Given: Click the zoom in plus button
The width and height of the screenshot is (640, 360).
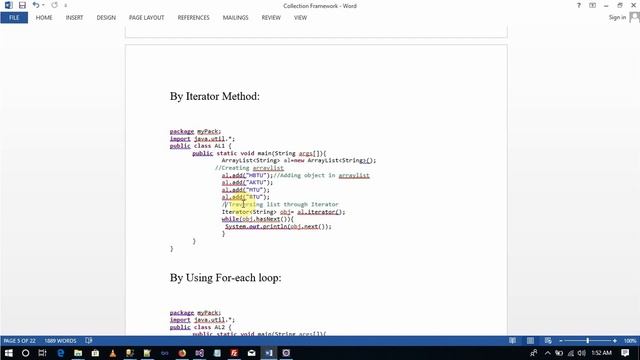Looking at the screenshot, I should point(615,341).
